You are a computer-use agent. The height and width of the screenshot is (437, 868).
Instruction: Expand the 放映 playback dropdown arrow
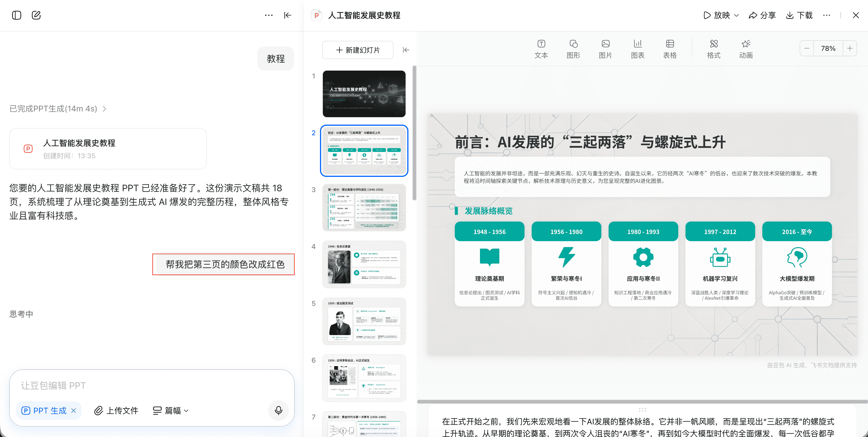(x=736, y=16)
